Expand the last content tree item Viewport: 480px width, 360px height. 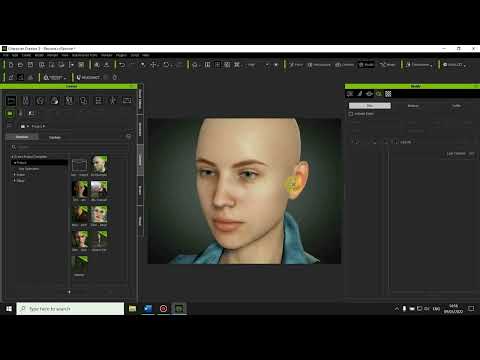click(15, 181)
